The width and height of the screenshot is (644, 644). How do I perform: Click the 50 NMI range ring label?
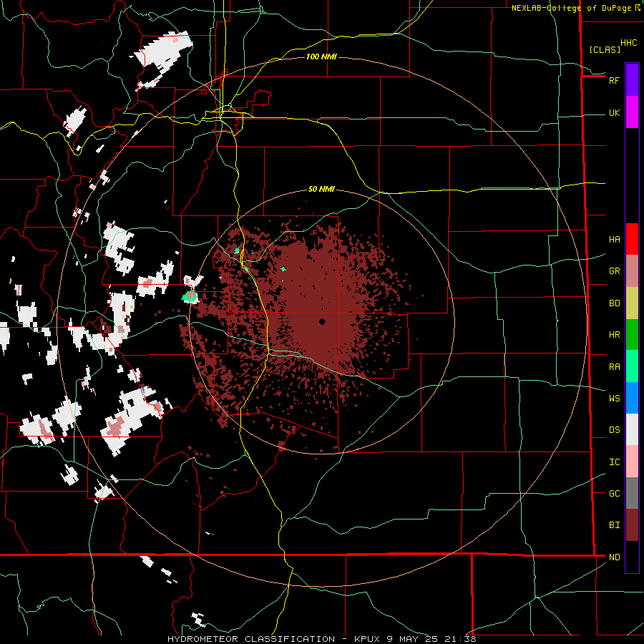click(321, 189)
